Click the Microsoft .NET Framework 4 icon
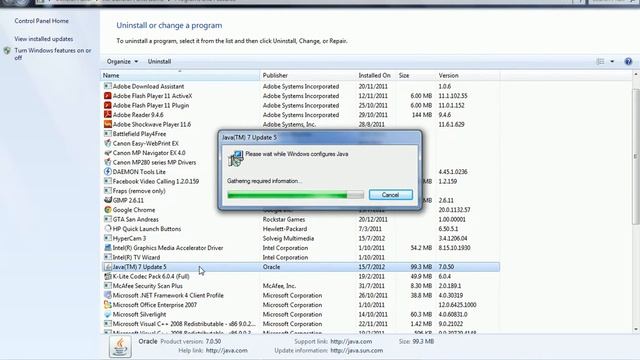Screen dimensions: 640x360 (107, 295)
